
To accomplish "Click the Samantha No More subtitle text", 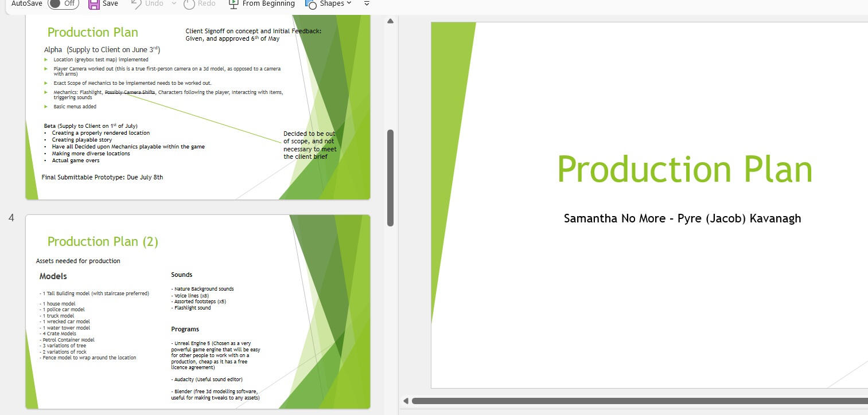I will (682, 218).
